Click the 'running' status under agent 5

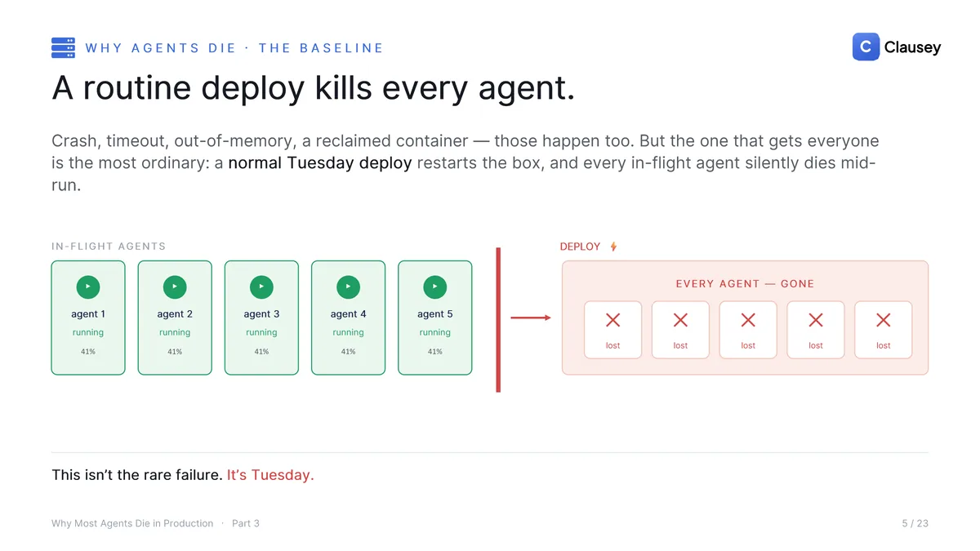pyautogui.click(x=435, y=333)
